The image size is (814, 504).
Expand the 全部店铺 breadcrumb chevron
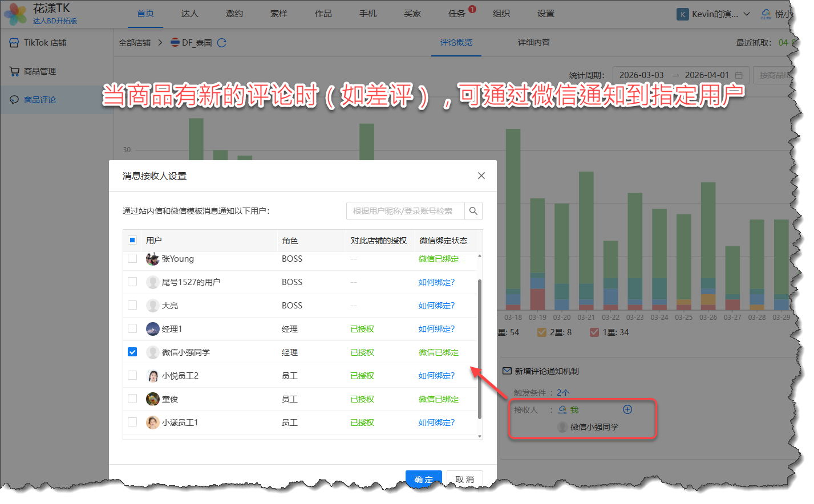(160, 43)
